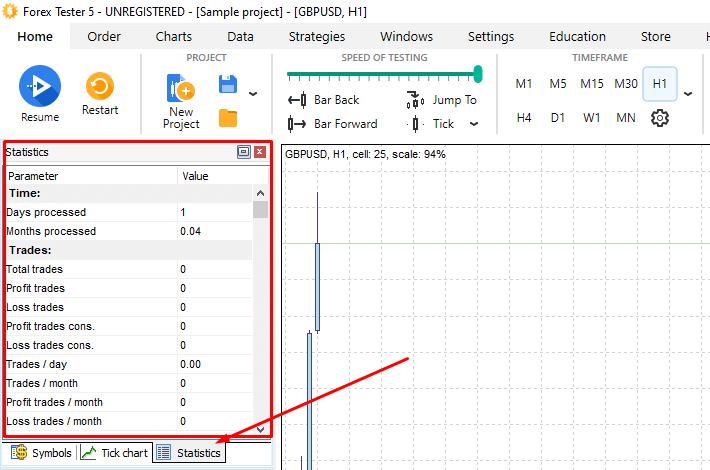Create a New Project
Screen dimensions: 710x470
tap(181, 101)
